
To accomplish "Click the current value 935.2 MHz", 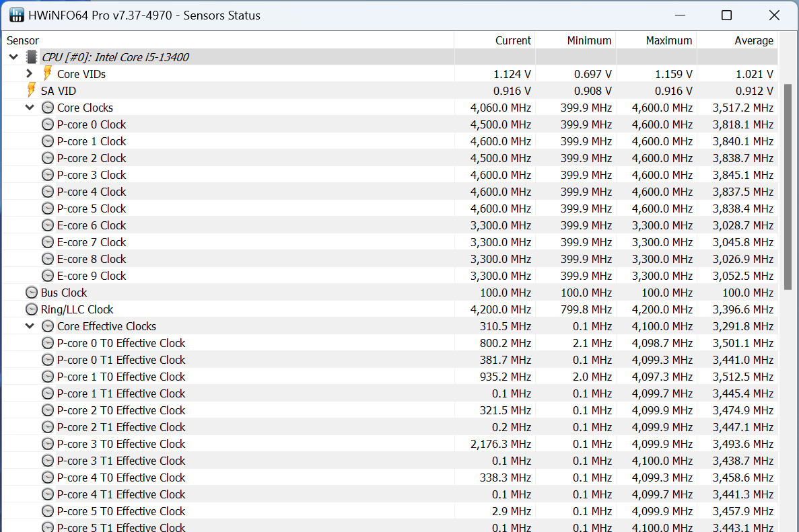I will pos(505,377).
